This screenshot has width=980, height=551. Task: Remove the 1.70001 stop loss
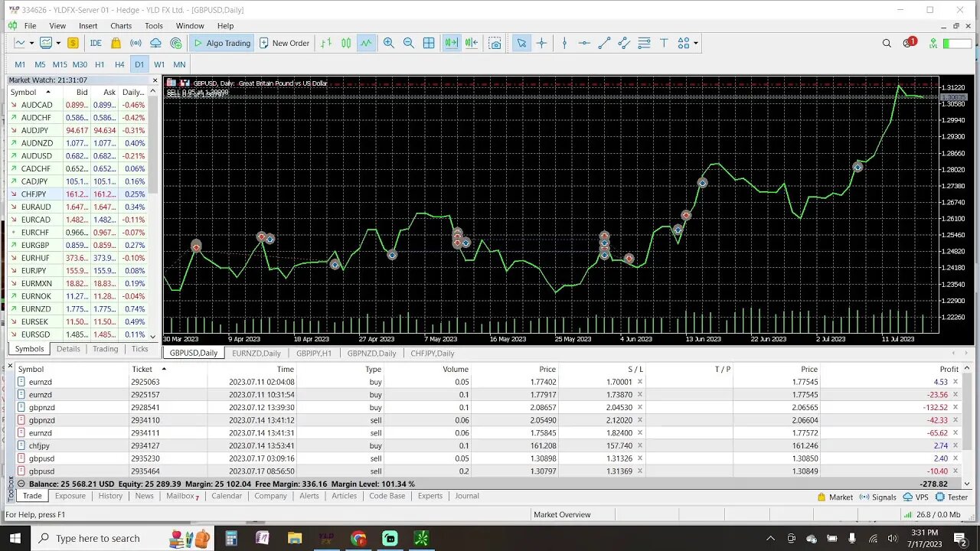(640, 382)
